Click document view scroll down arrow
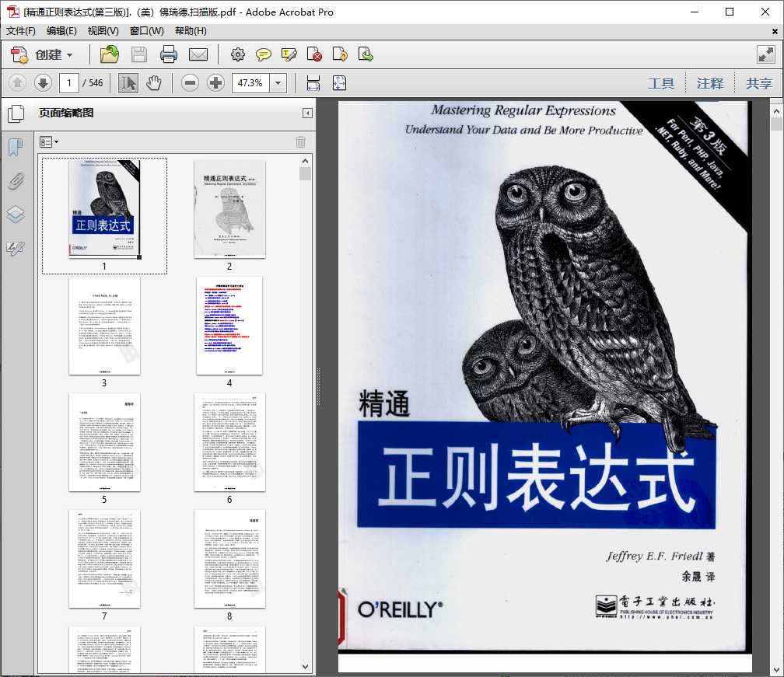This screenshot has height=677, width=784. [776, 669]
